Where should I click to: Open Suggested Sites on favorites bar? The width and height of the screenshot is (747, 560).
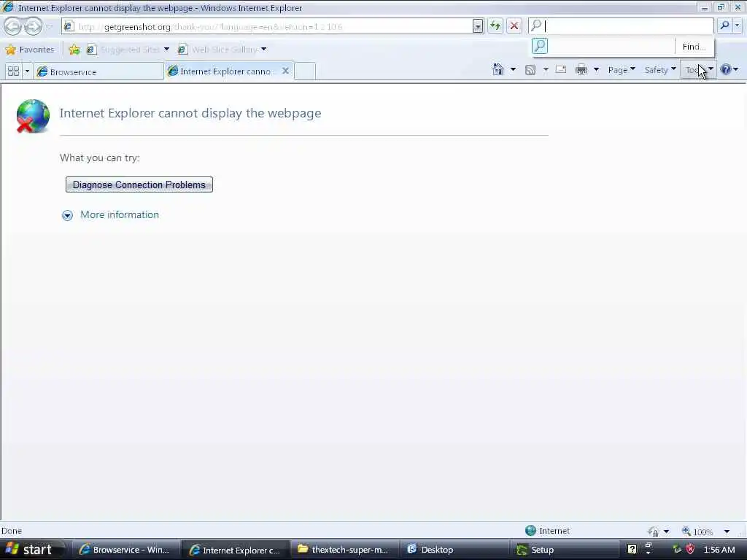[124, 50]
